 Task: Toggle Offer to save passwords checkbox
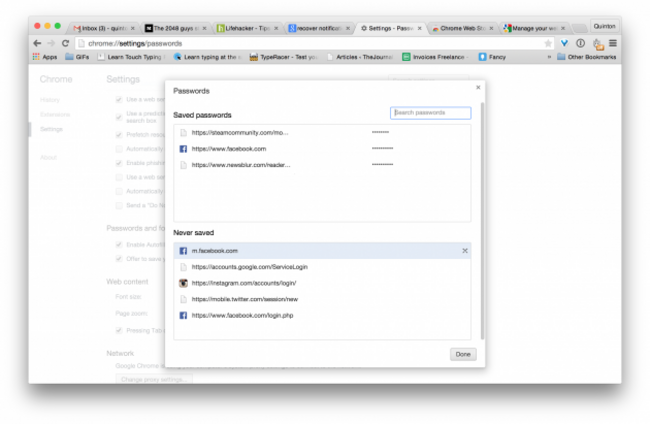pyautogui.click(x=119, y=259)
